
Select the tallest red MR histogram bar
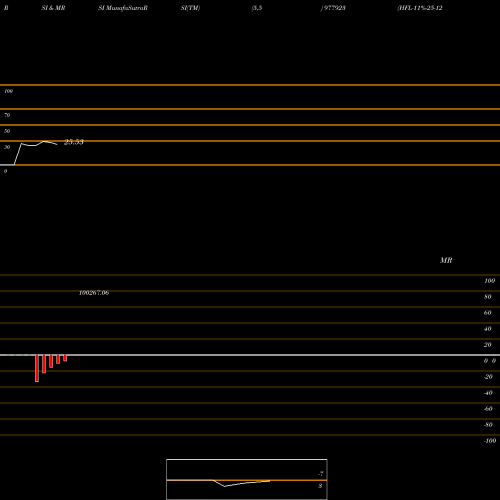point(37,368)
